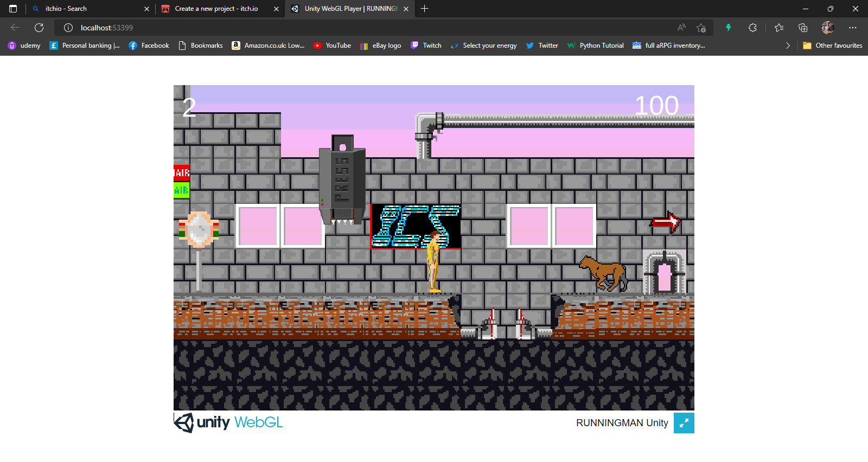Click the red arrow sign in game
The height and width of the screenshot is (462, 868).
tap(665, 222)
